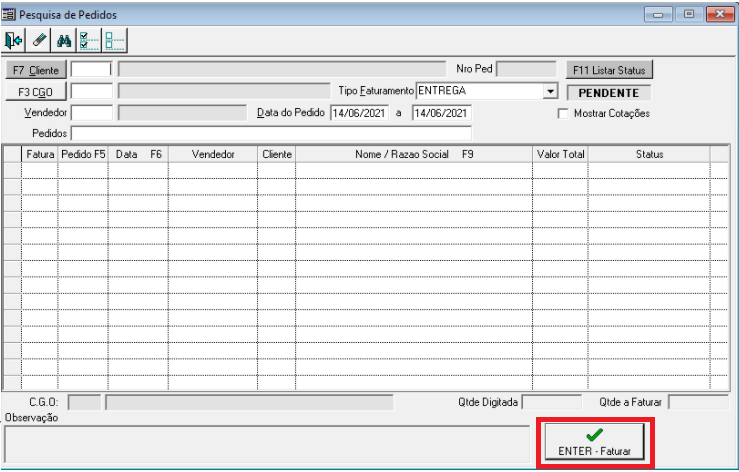Click the window icon in title bar
This screenshot has height=472, width=739.
(8, 15)
